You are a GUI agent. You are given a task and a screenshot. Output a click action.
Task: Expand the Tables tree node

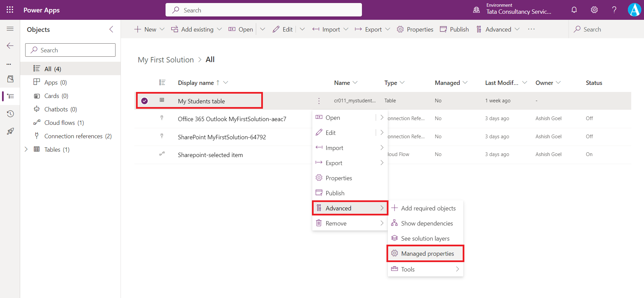[x=26, y=149]
